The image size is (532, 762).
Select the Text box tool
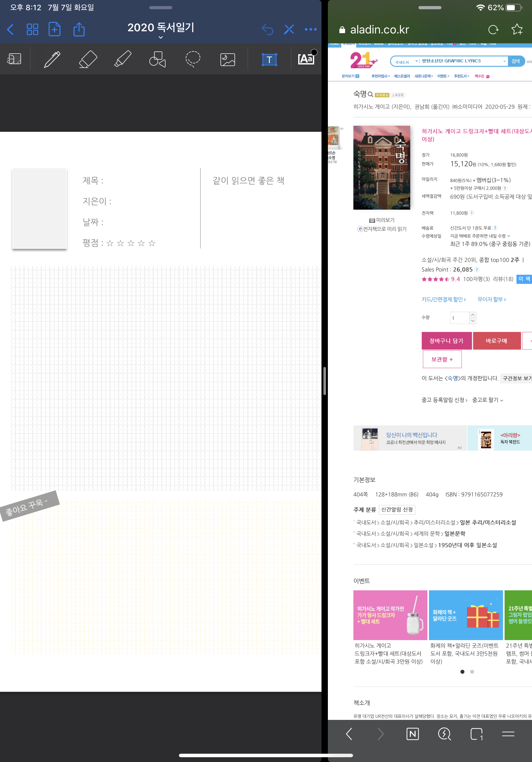click(269, 60)
